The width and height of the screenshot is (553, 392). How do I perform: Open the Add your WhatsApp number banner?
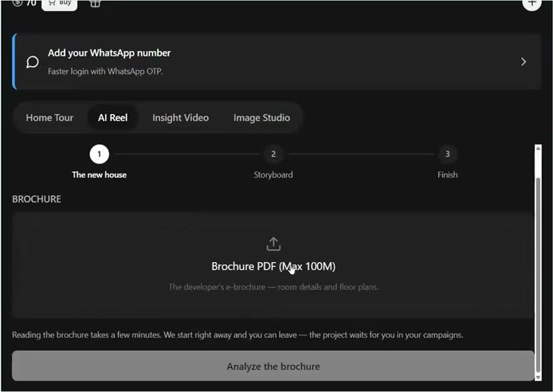coord(276,61)
